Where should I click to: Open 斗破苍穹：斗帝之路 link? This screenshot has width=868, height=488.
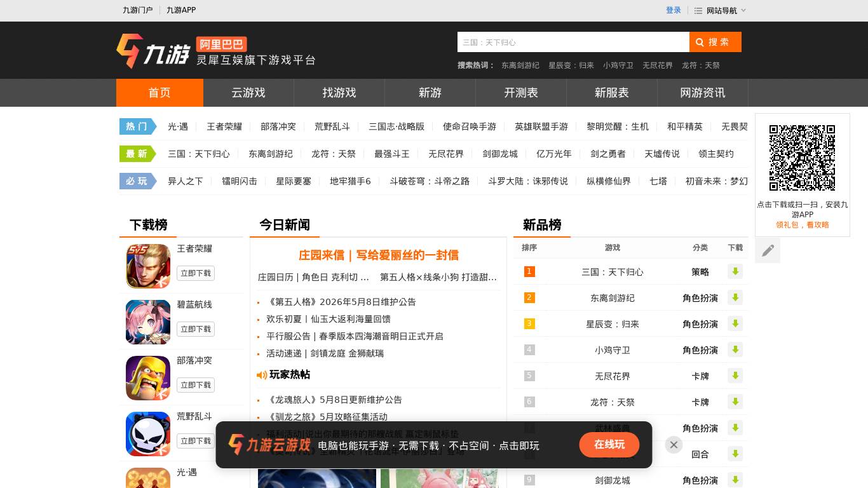[x=430, y=181]
